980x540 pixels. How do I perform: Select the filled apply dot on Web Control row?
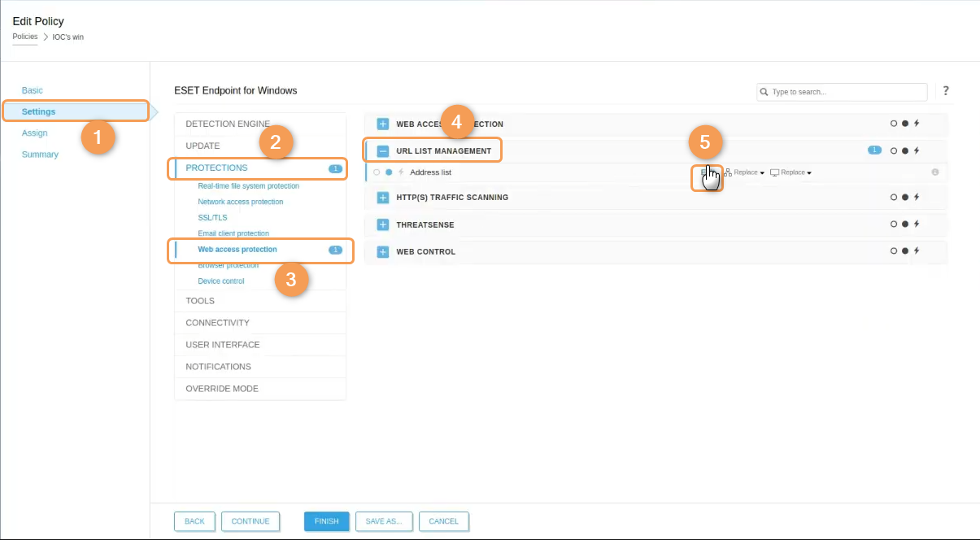pyautogui.click(x=904, y=251)
